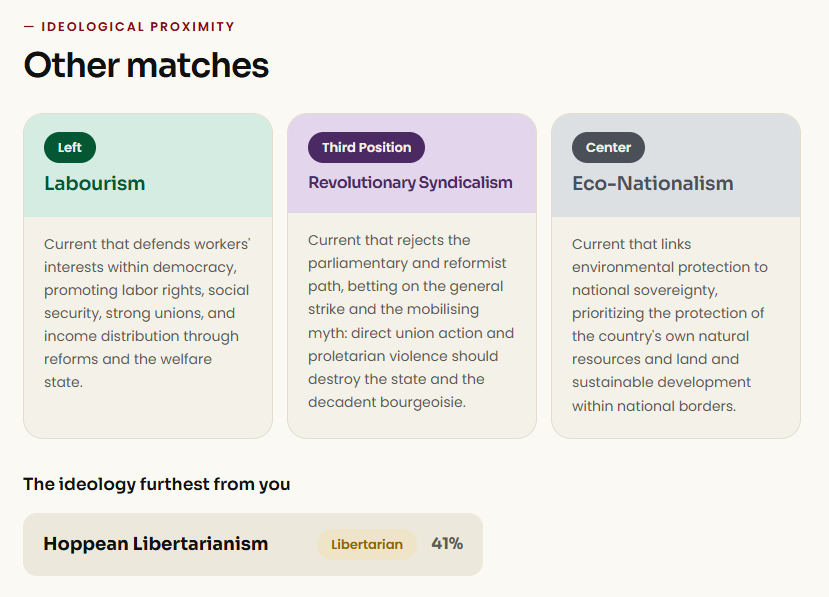Viewport: 829px width, 597px height.
Task: Click the gray Eco-Nationalism card header
Action: [676, 165]
